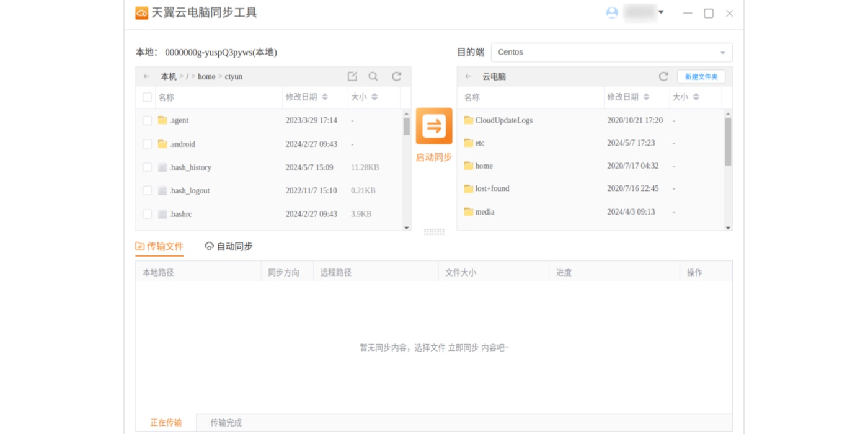This screenshot has height=434, width=868.
Task: Click home in the local breadcrumb path
Action: (206, 76)
